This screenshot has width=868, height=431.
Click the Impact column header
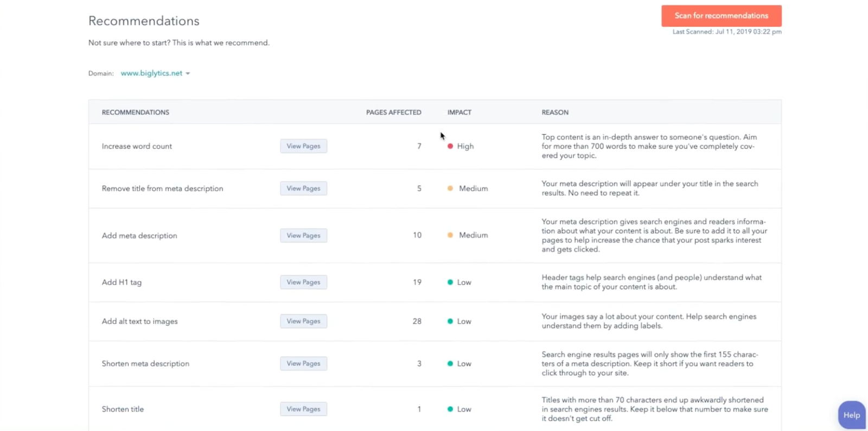pyautogui.click(x=459, y=112)
